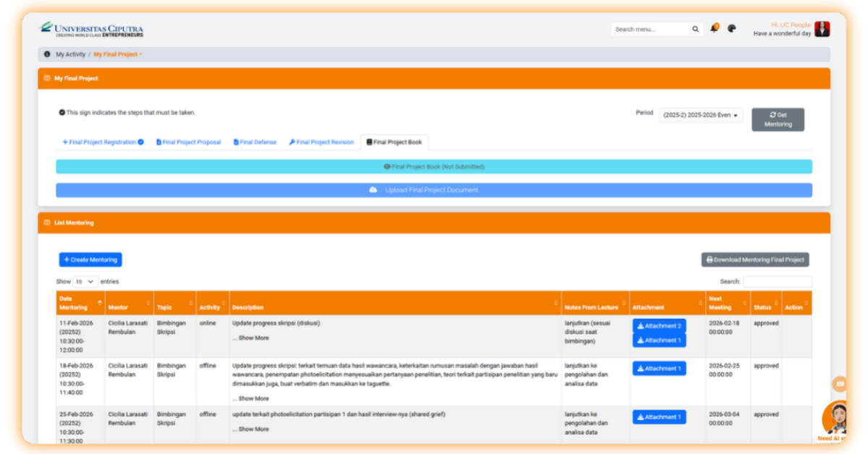Click the info icon beside My Activity

point(47,54)
